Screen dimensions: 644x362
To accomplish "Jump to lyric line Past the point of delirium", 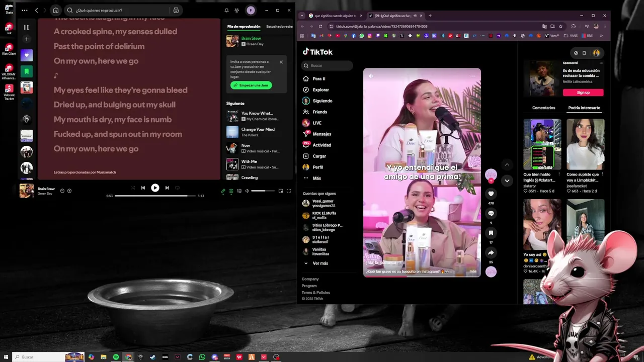I will click(x=99, y=46).
